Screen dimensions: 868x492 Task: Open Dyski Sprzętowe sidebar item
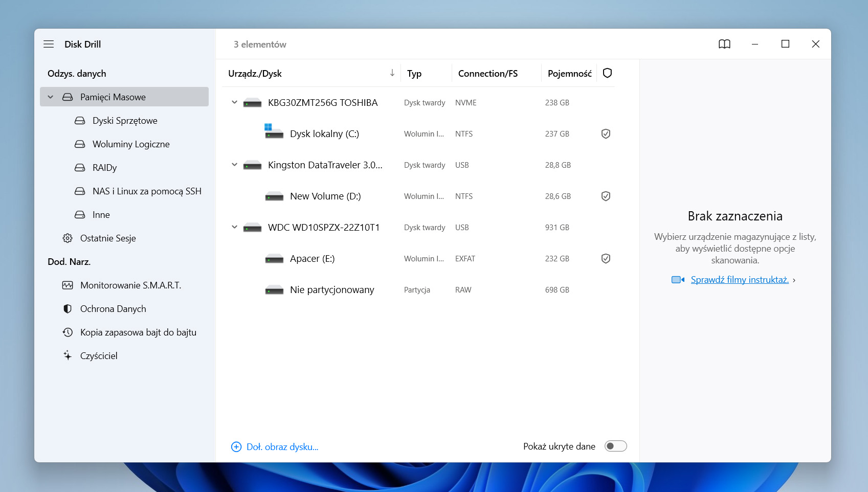pos(124,121)
